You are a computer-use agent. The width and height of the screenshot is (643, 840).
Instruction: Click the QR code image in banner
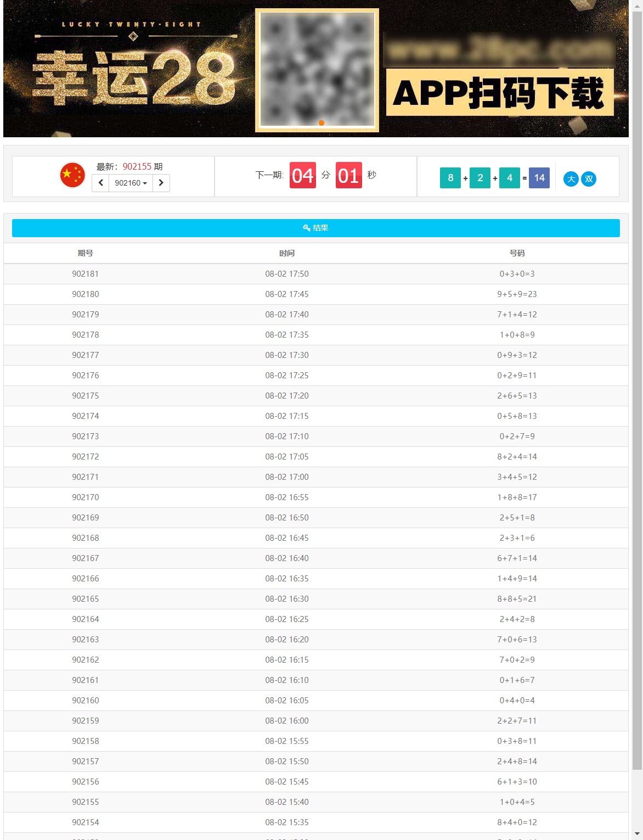317,70
